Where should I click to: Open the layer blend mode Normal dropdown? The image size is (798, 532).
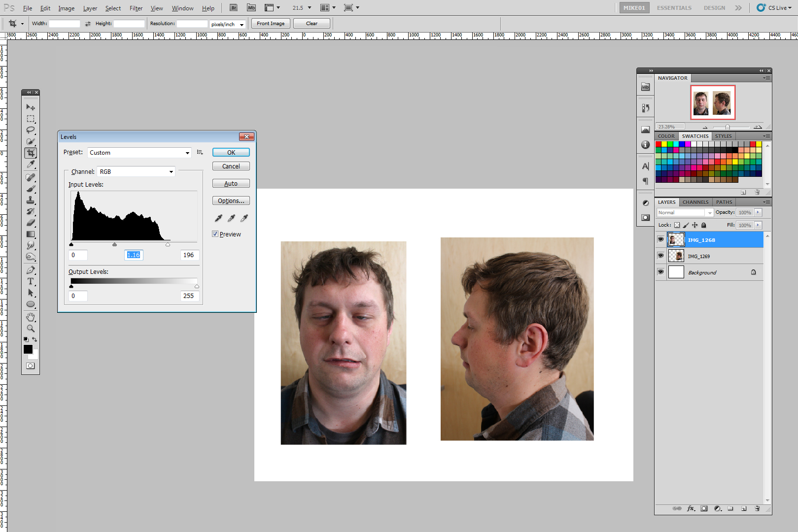(685, 212)
